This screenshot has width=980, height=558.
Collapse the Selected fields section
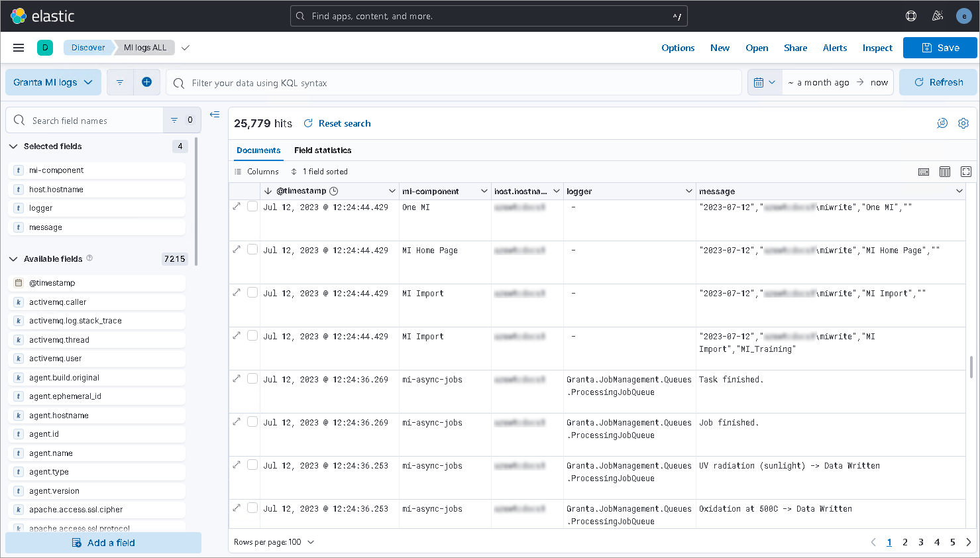[13, 146]
